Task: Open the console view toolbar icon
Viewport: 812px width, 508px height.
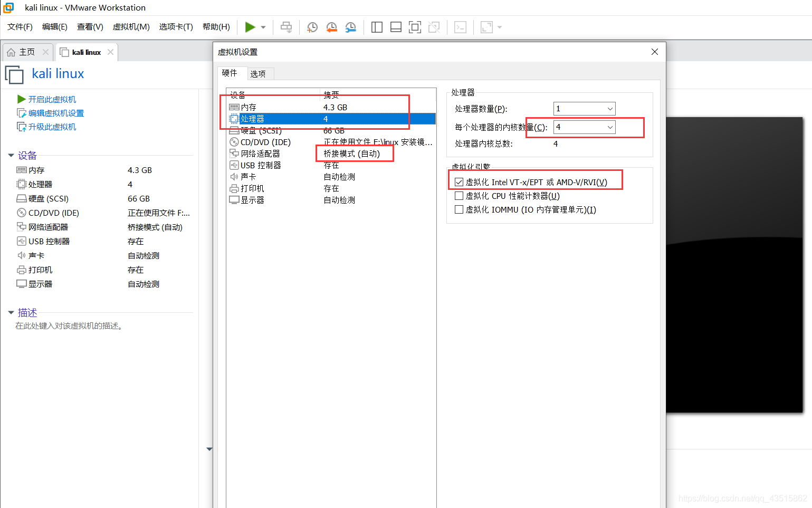Action: [x=460, y=27]
